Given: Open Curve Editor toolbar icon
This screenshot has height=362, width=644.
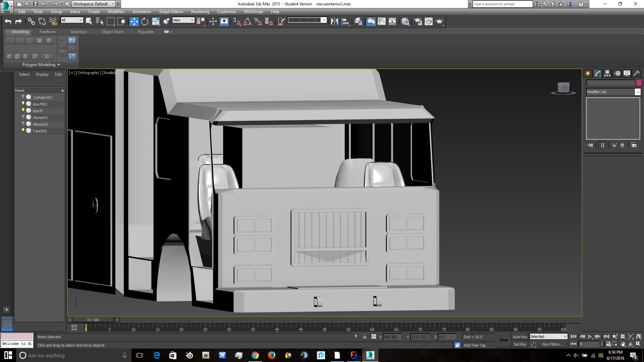Looking at the screenshot, I should 382,21.
